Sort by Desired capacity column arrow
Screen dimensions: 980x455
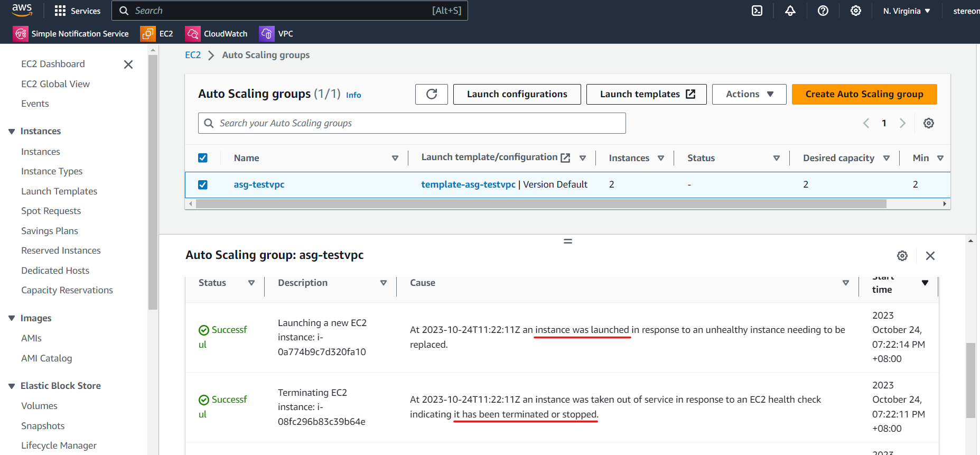886,158
